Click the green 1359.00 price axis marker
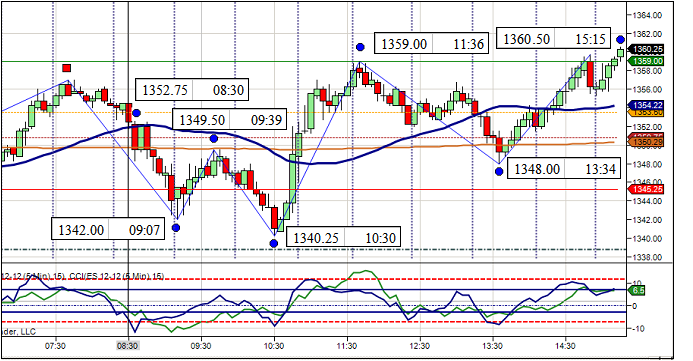This screenshot has width=693, height=361. [x=646, y=61]
